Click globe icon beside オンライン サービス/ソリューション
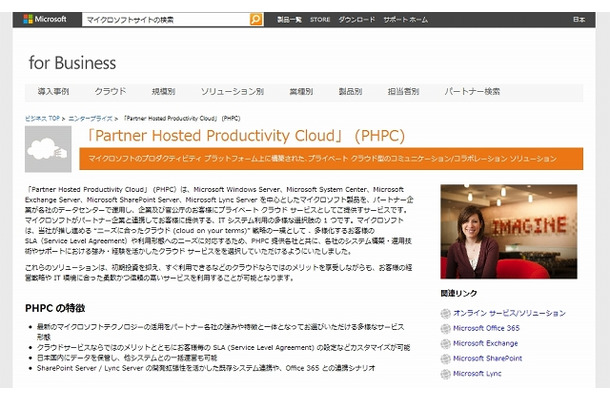Viewport: 610px width, 400px height. pyautogui.click(x=445, y=312)
